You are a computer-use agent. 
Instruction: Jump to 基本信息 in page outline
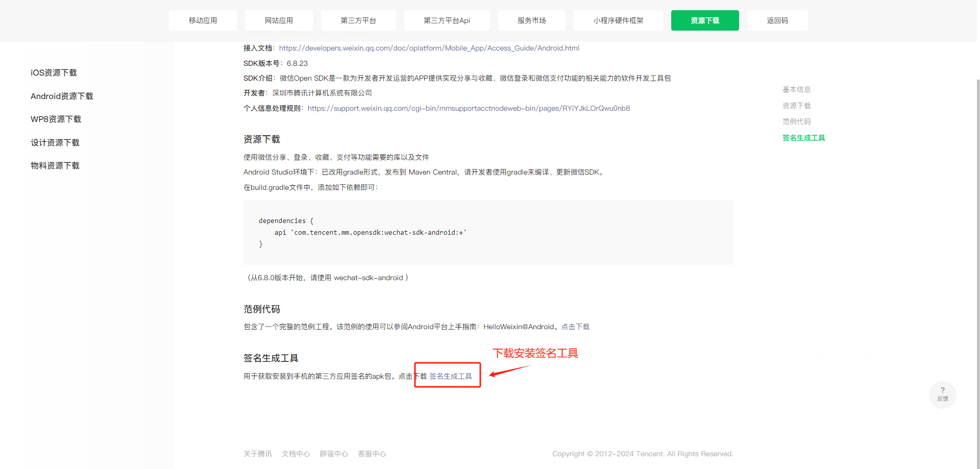[x=796, y=90]
